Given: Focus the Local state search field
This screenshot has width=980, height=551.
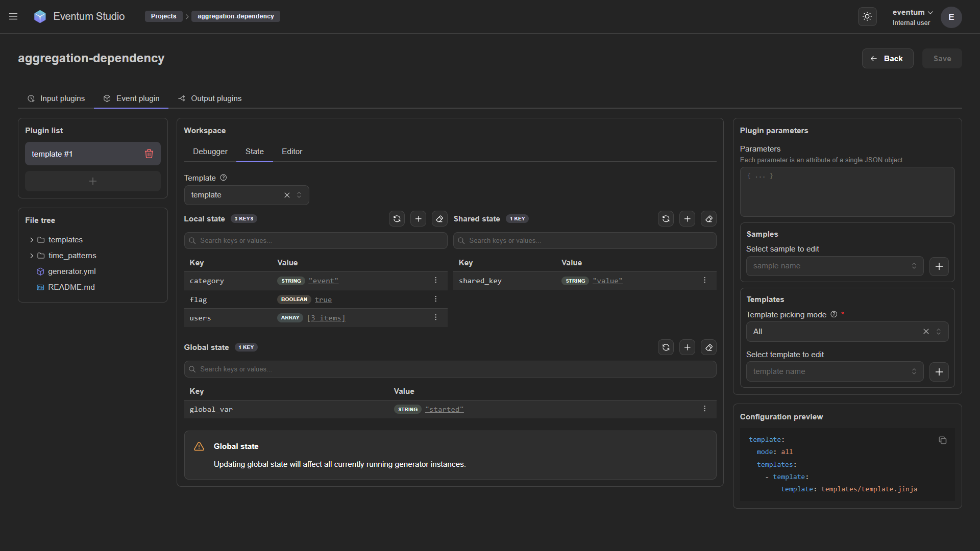Looking at the screenshot, I should point(316,241).
